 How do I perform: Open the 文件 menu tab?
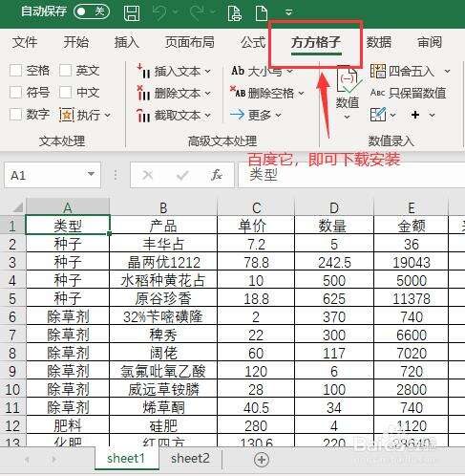click(25, 42)
